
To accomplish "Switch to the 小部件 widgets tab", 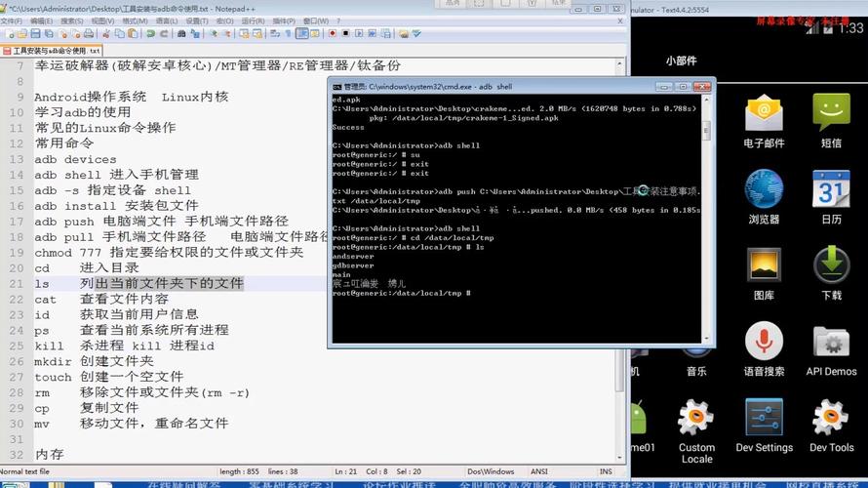I will point(682,61).
